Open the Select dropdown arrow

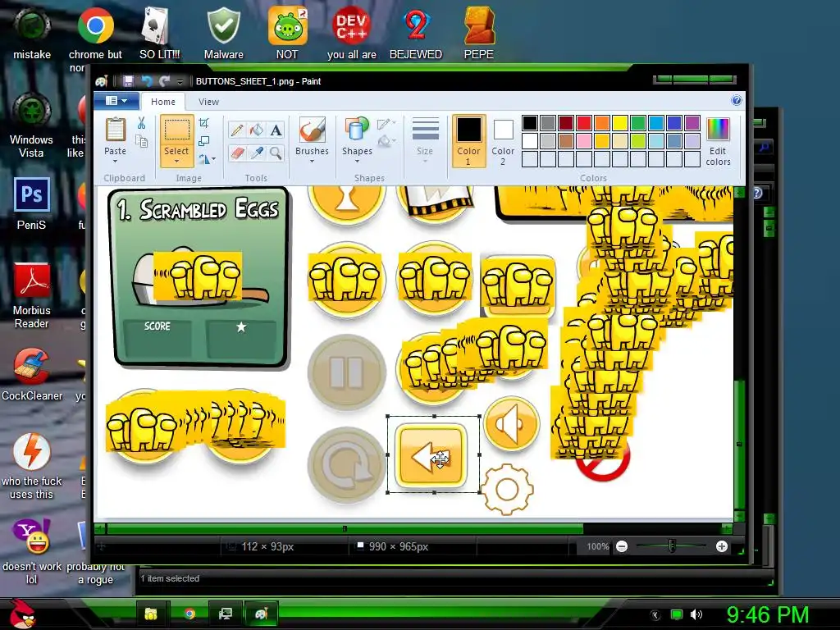pyautogui.click(x=176, y=161)
